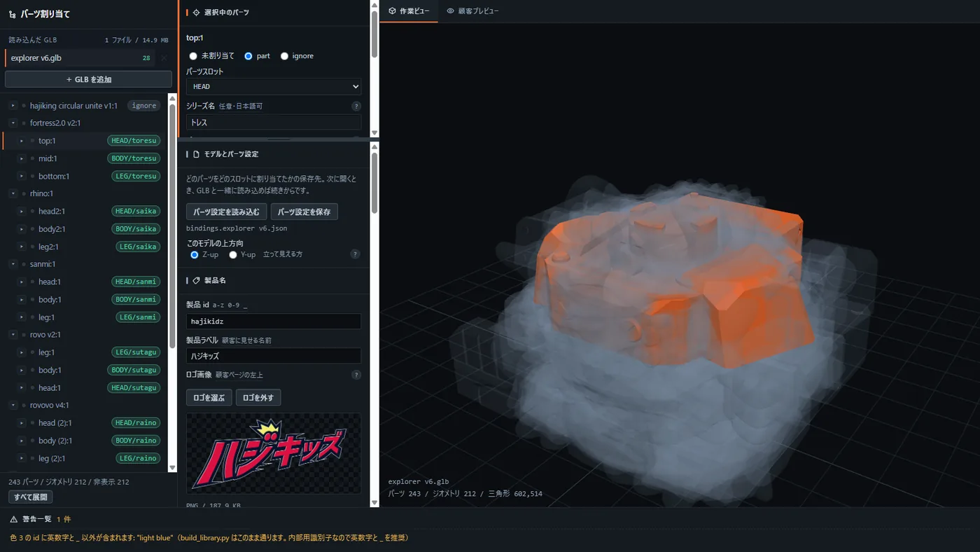Collapse the fortress2.0 v2:1 node
Screen dimensions: 980x552
pyautogui.click(x=13, y=123)
